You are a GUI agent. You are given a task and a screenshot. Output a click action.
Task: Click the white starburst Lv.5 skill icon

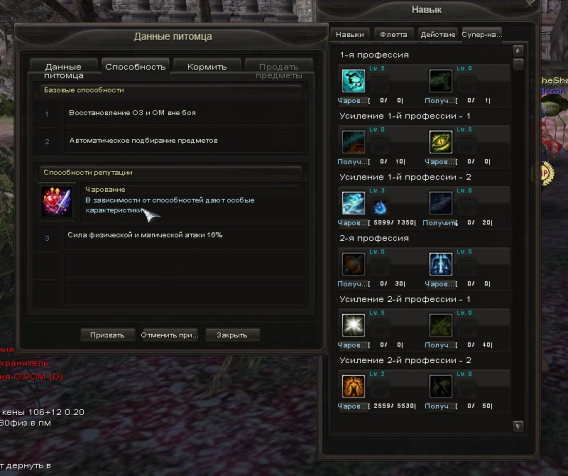pos(353,325)
